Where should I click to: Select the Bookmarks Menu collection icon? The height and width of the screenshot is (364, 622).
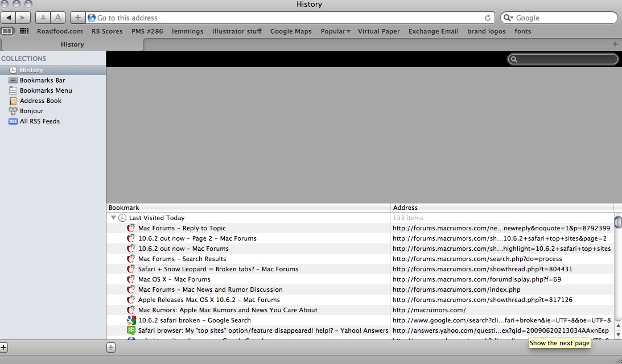click(13, 90)
